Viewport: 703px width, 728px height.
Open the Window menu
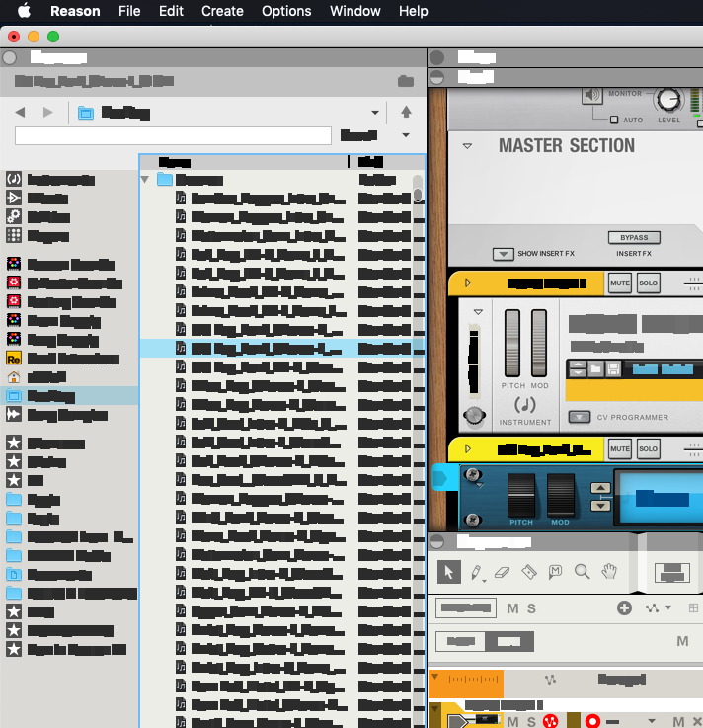(355, 11)
